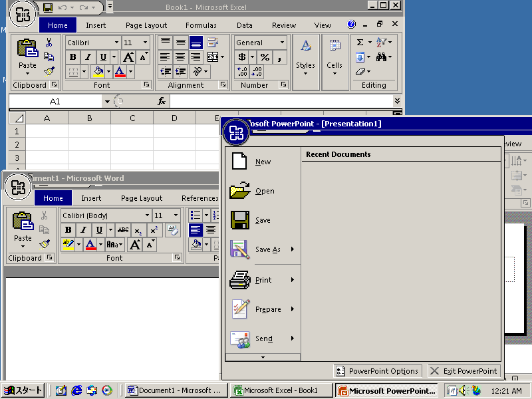
Task: Open the Excel Styles dropdown
Action: tap(305, 62)
